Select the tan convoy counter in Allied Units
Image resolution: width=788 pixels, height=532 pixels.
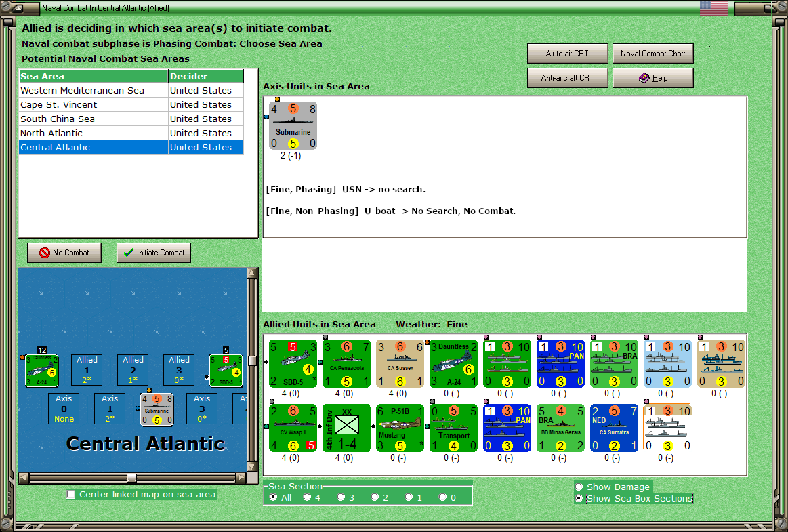[721, 363]
